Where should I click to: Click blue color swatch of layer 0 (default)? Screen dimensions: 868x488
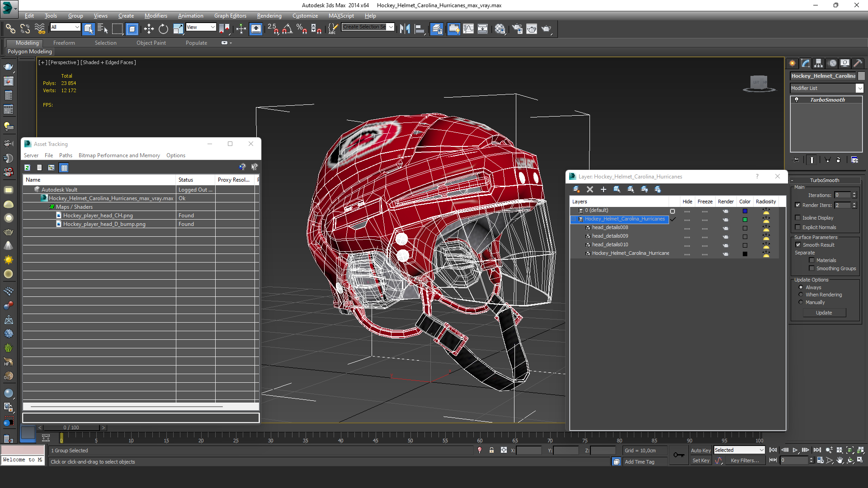[745, 211]
